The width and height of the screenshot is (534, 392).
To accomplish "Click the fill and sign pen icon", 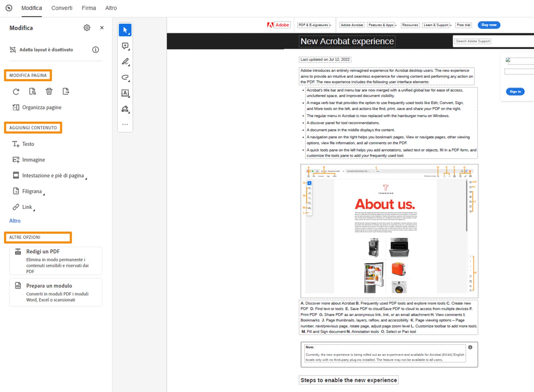I will [125, 109].
